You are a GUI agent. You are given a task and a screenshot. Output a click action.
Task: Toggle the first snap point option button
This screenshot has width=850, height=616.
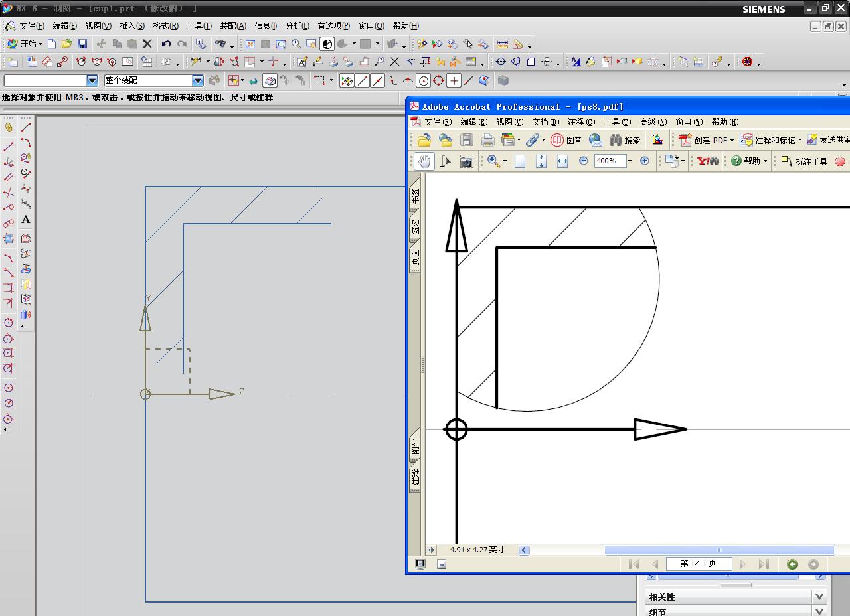pos(347,80)
